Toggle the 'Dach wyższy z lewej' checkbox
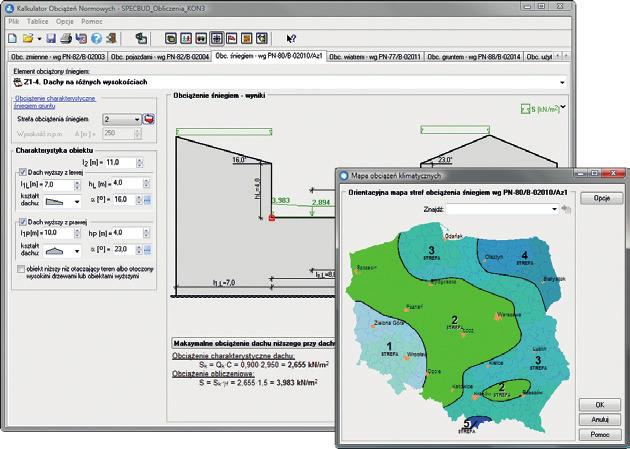Viewport: 630px width, 449px height. point(22,172)
